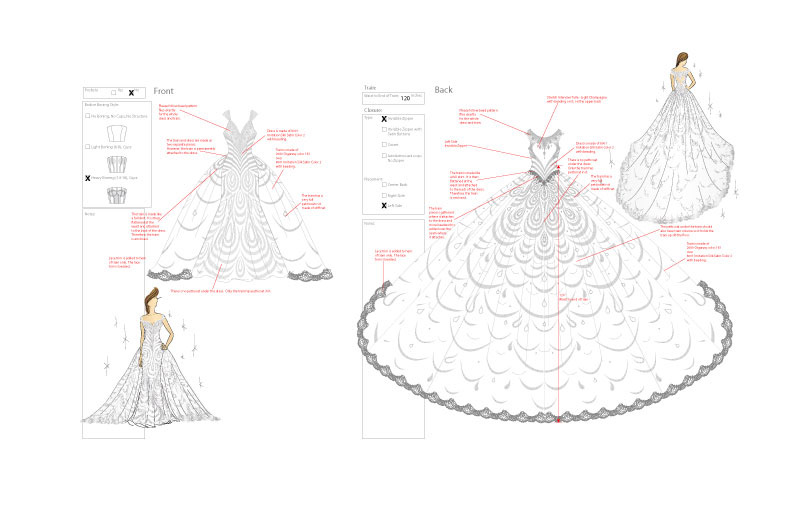Click the red lace note beside Closure Notes box
800x527 pixels.
(393, 255)
